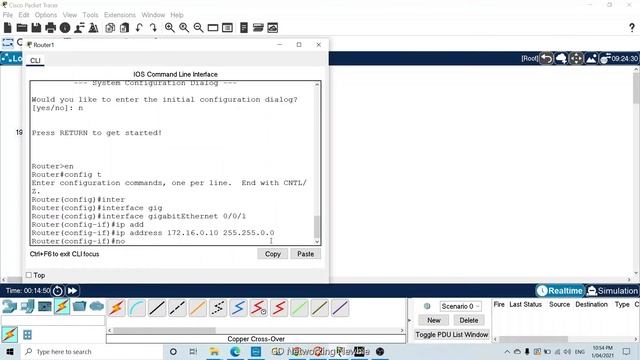Click the Paste toolbar icon
The width and height of the screenshot is (640, 360).
click(x=124, y=28)
